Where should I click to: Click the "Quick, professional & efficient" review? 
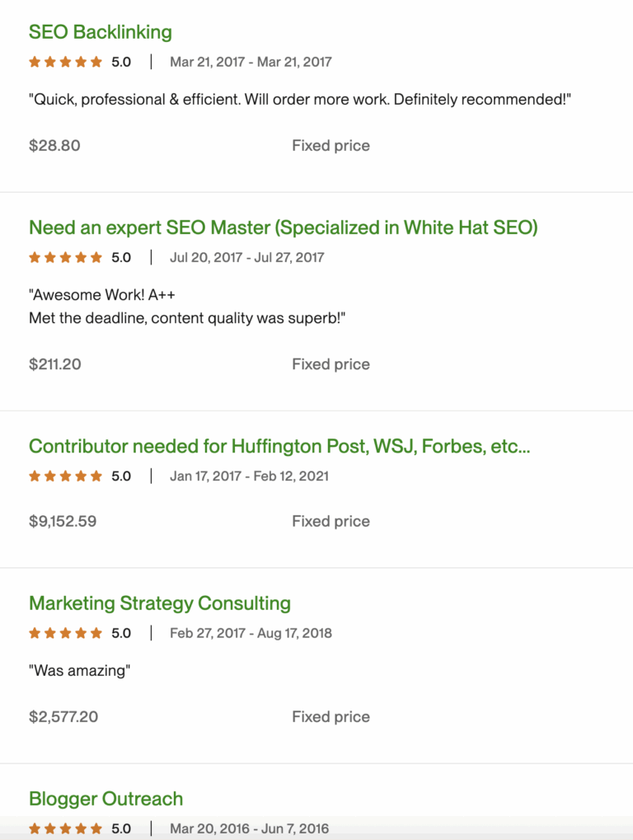pyautogui.click(x=300, y=100)
